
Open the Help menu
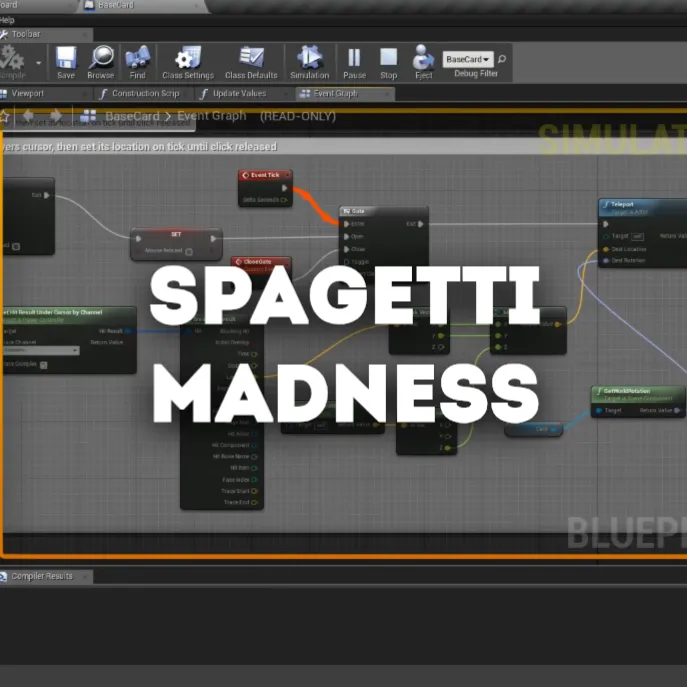click(x=7, y=20)
